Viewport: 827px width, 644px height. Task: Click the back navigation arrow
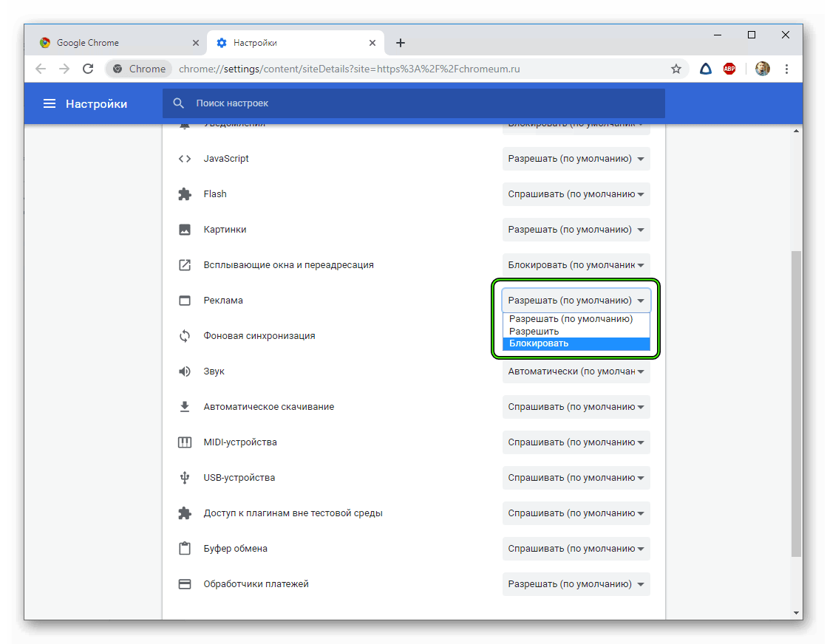click(x=41, y=69)
